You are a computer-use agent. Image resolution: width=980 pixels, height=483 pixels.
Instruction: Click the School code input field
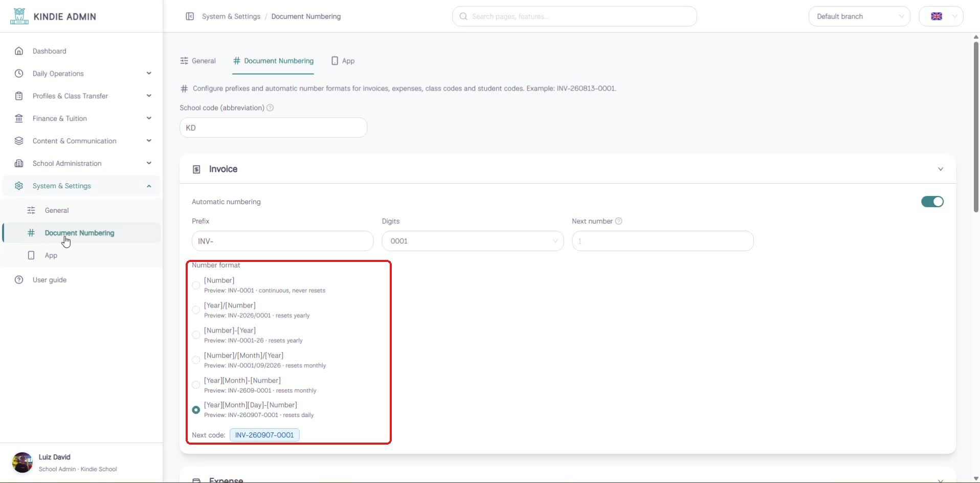tap(273, 128)
